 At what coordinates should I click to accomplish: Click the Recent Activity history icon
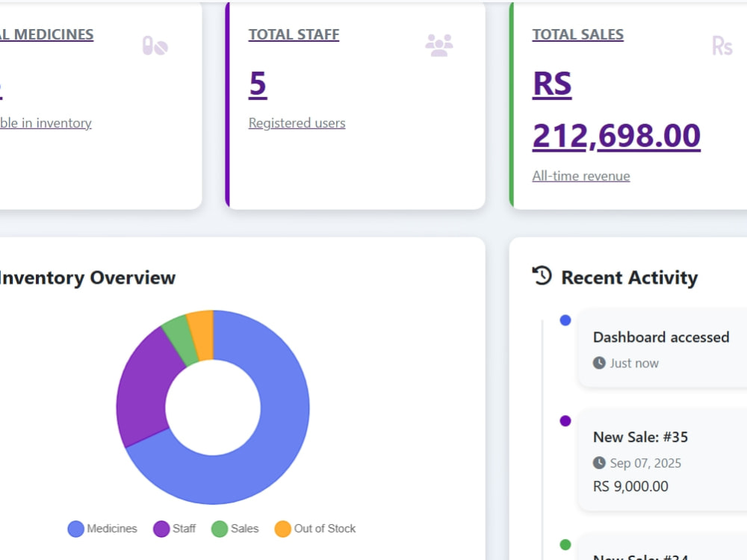click(x=542, y=276)
